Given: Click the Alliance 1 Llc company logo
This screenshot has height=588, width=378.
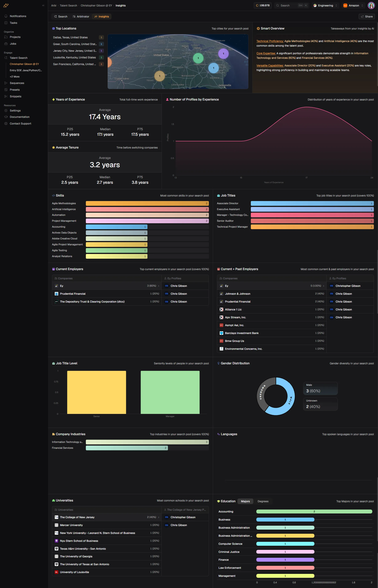Looking at the screenshot, I should click(221, 309).
